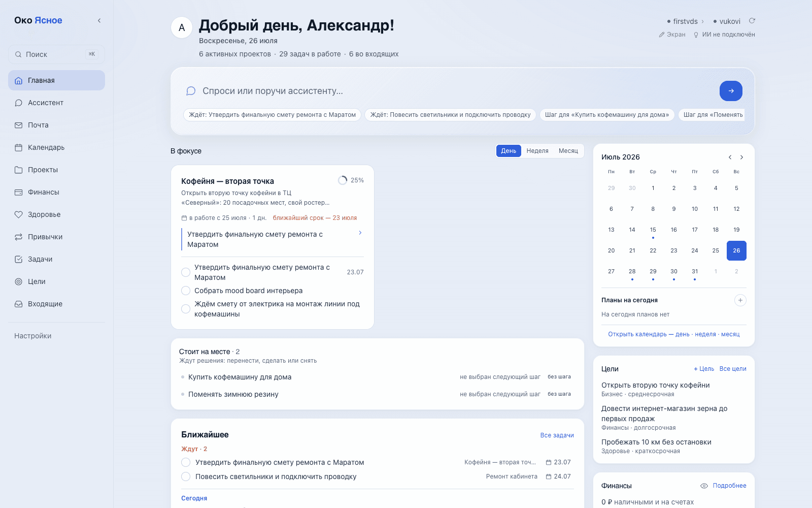The height and width of the screenshot is (508, 812).
Task: Click the vukovi server label
Action: coord(730,21)
